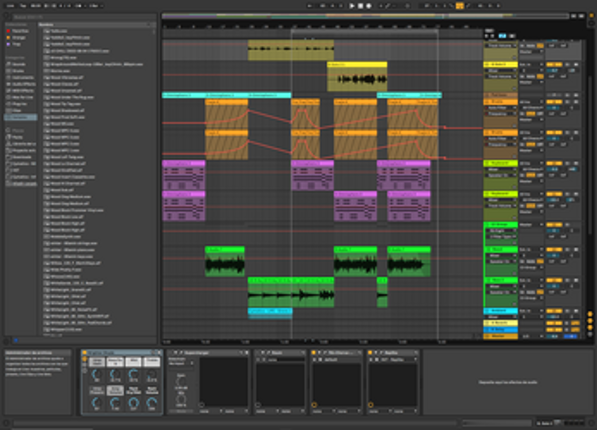
Task: Toggle the topmost orange circle at the mixer's right edge
Action: 590,314
